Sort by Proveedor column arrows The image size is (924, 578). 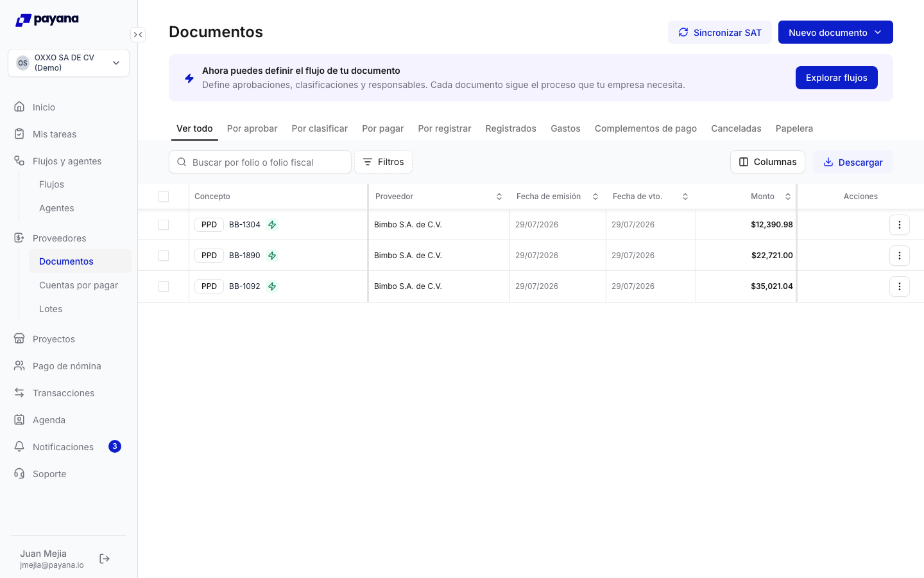[x=499, y=197]
